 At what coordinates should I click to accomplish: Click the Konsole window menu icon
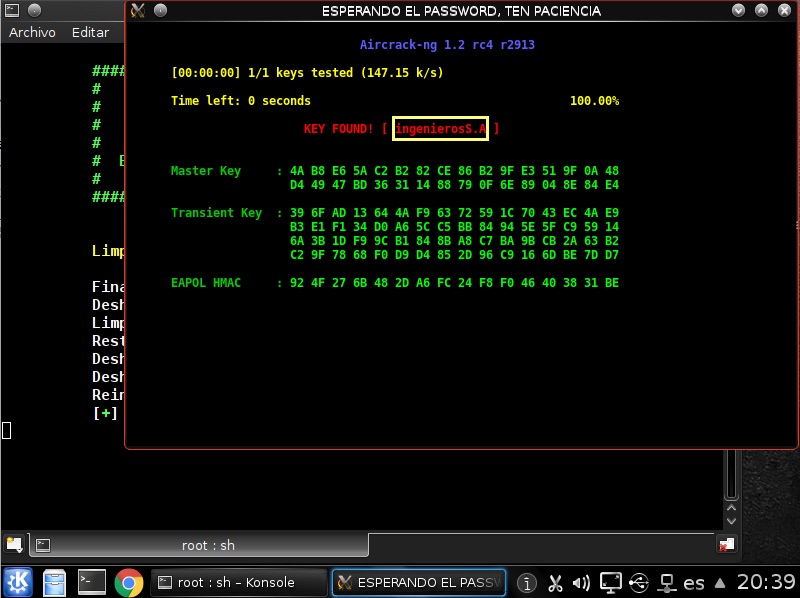click(x=12, y=10)
